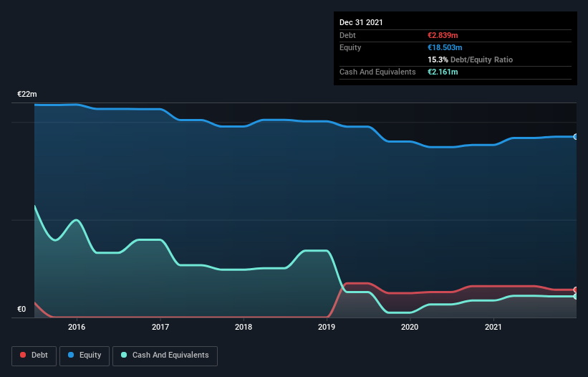Click the 2016 x-axis label
This screenshot has height=377, width=588.
click(77, 327)
